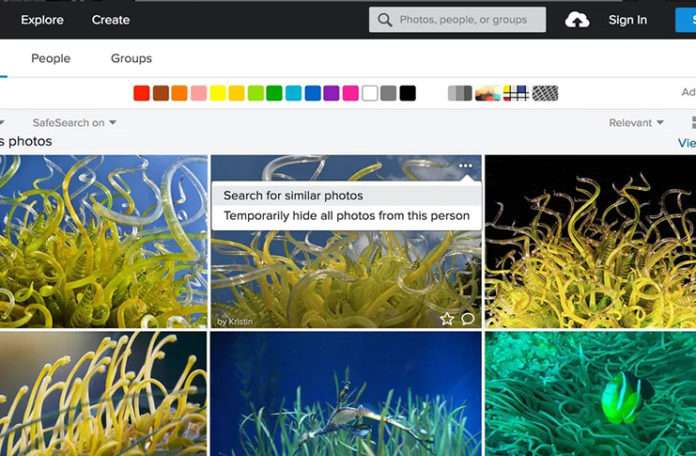Open comments with the speech bubble icon
Viewport: 696px width, 456px height.
click(468, 319)
